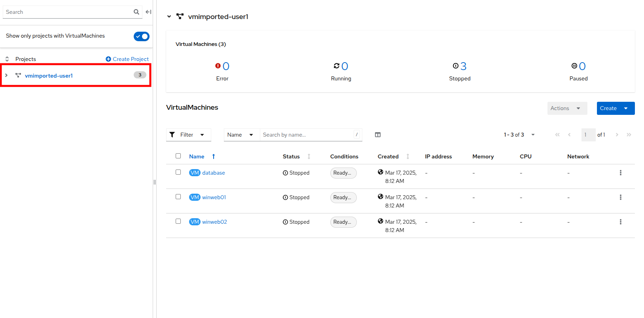Click the Name column sort arrow
The image size is (644, 318).
click(x=214, y=156)
